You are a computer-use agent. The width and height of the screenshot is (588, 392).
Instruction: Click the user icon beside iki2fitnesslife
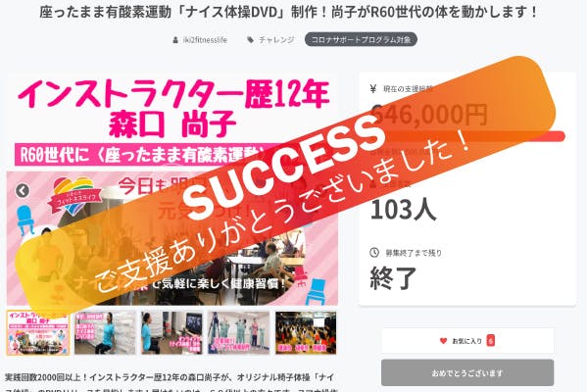click(175, 40)
